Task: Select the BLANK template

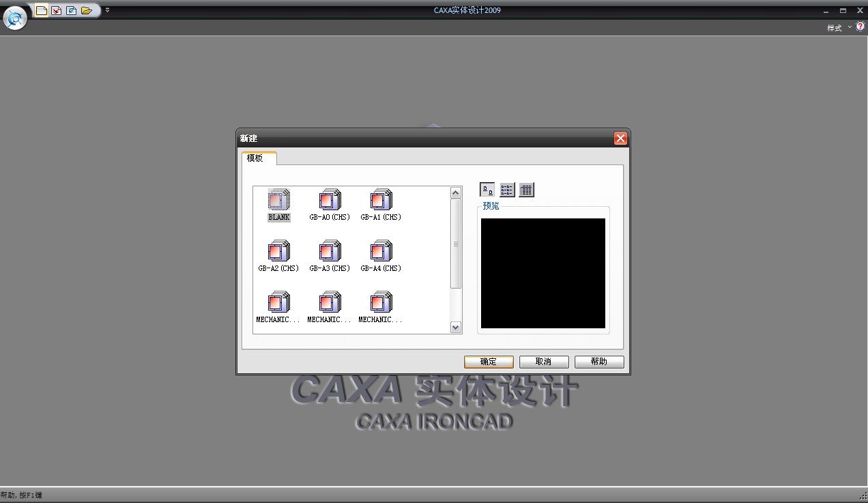Action: coord(278,205)
